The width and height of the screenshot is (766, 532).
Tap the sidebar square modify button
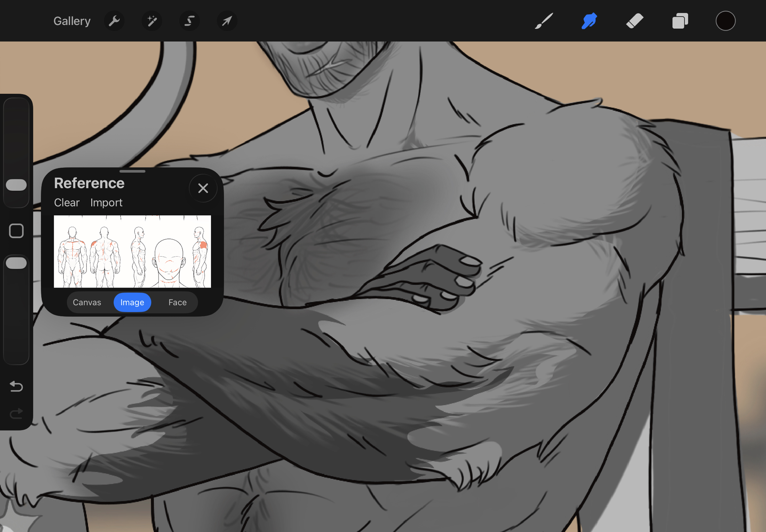[x=16, y=231]
